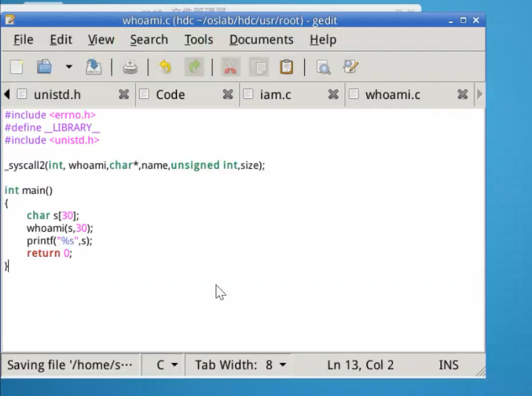The width and height of the screenshot is (532, 396).
Task: Save the file with the Save icon
Action: coord(94,67)
